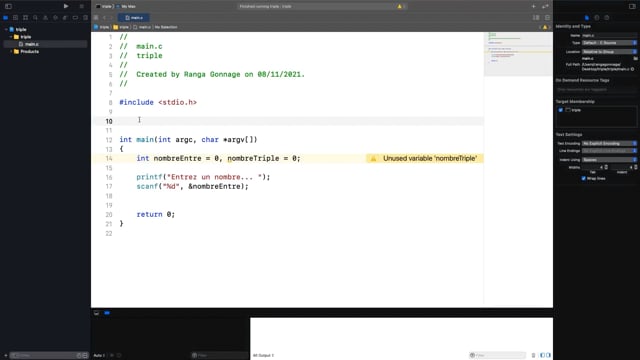Open the Type dropdown in inspector
Viewport: 640px width, 360px height.
click(609, 43)
